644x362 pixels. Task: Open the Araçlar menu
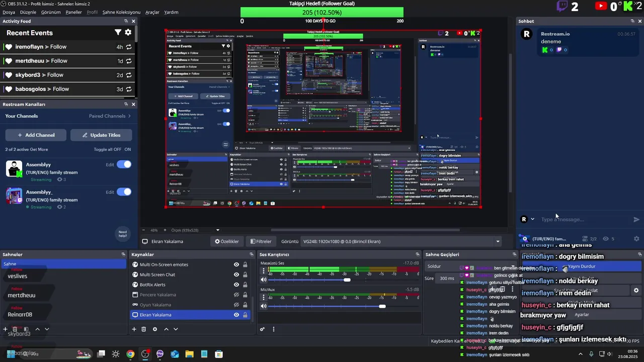(152, 12)
